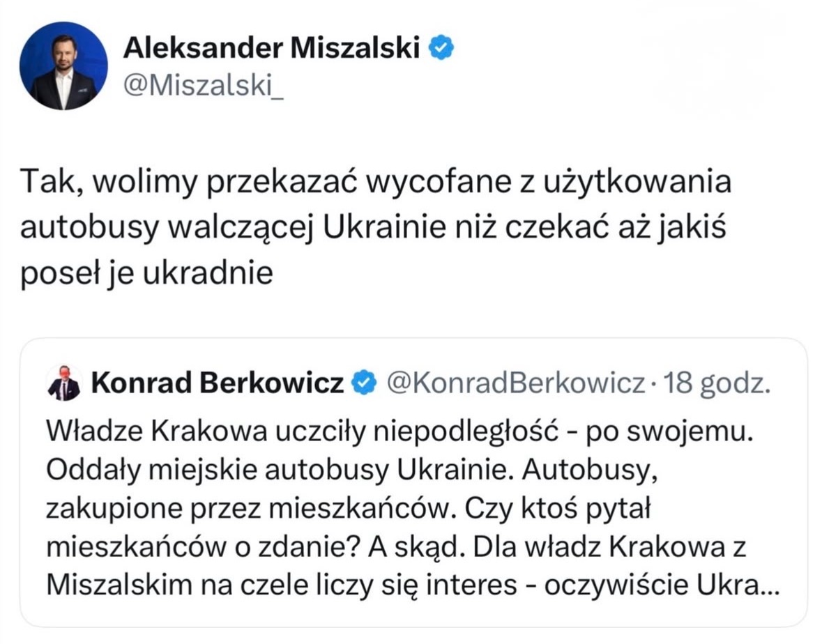Open Aleksander Miszalski's profile picture
The height and width of the screenshot is (644, 822).
pyautogui.click(x=63, y=66)
